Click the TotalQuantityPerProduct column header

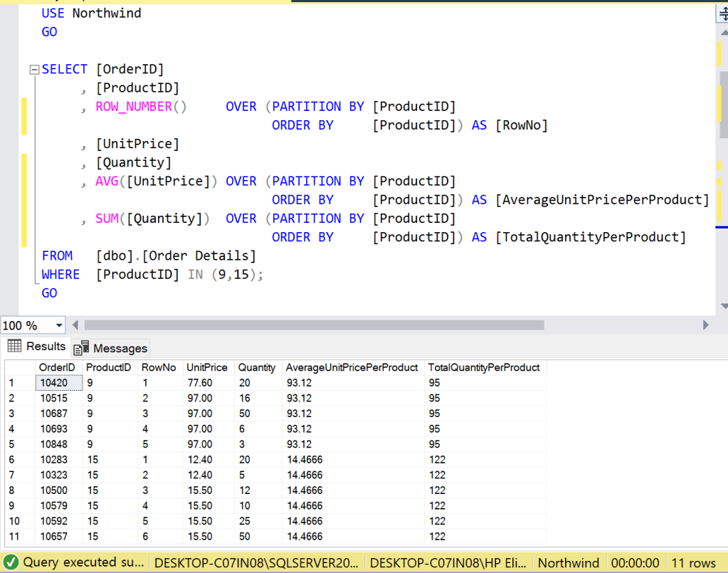484,367
